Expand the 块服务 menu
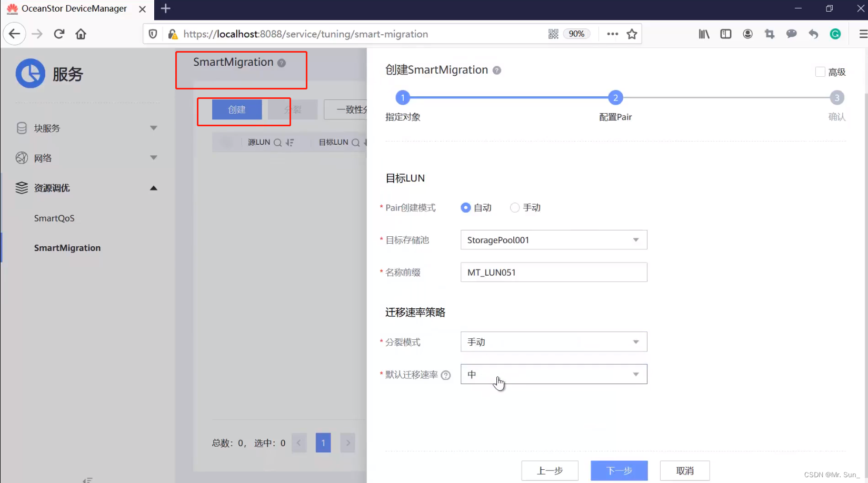This screenshot has height=483, width=868. [x=87, y=128]
